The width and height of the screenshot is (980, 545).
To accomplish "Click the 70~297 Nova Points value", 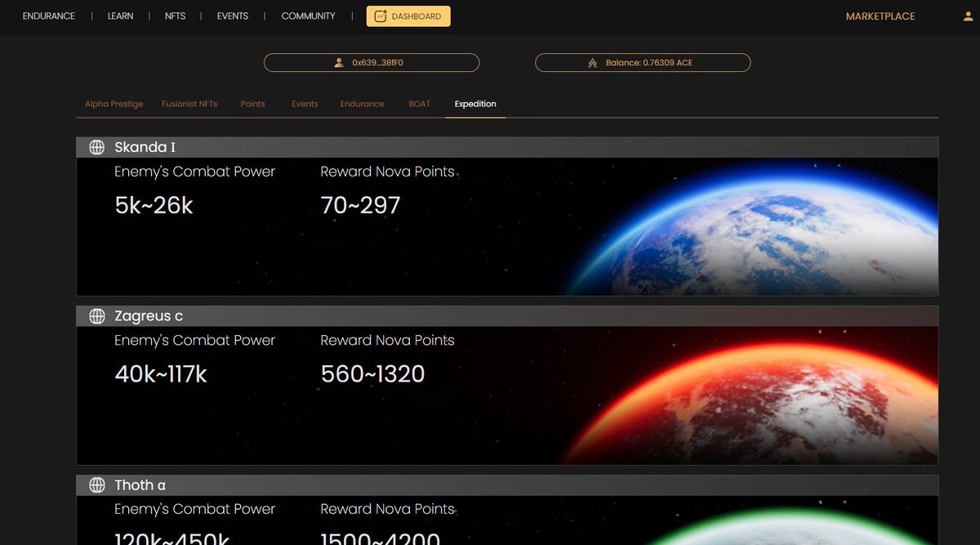I will coord(361,205).
